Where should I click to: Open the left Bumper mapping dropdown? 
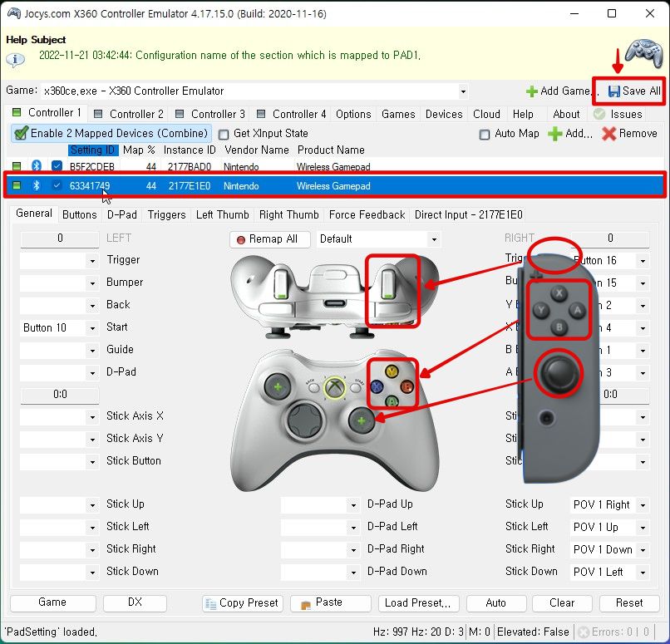(x=93, y=283)
